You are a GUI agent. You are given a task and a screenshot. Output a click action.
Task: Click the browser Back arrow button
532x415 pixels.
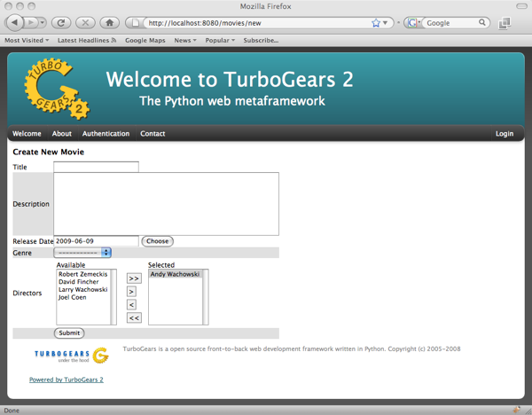[14, 23]
